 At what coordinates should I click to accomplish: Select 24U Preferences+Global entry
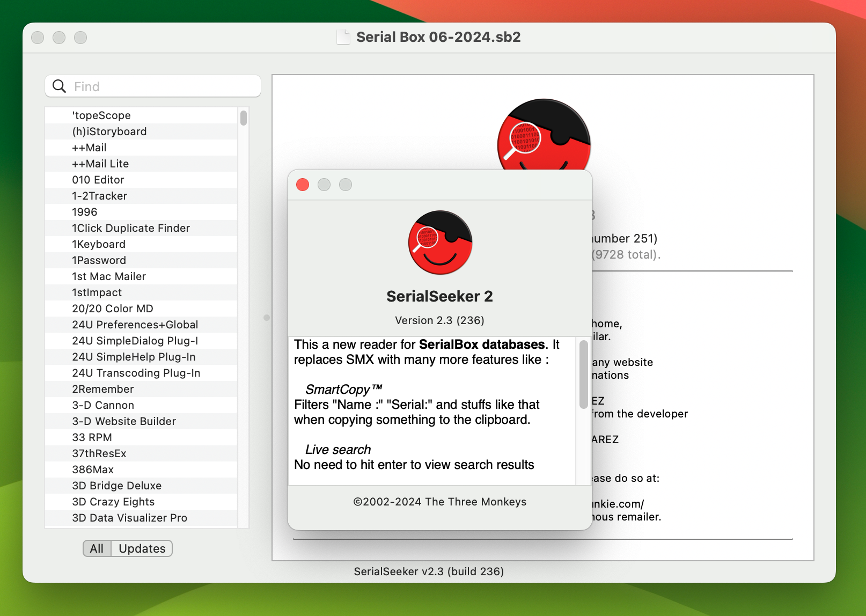tap(141, 325)
